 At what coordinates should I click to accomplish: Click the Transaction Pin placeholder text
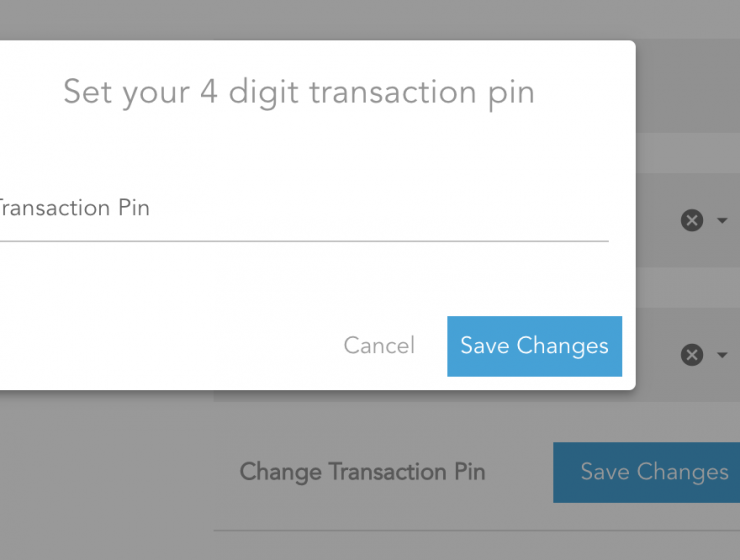point(74,208)
